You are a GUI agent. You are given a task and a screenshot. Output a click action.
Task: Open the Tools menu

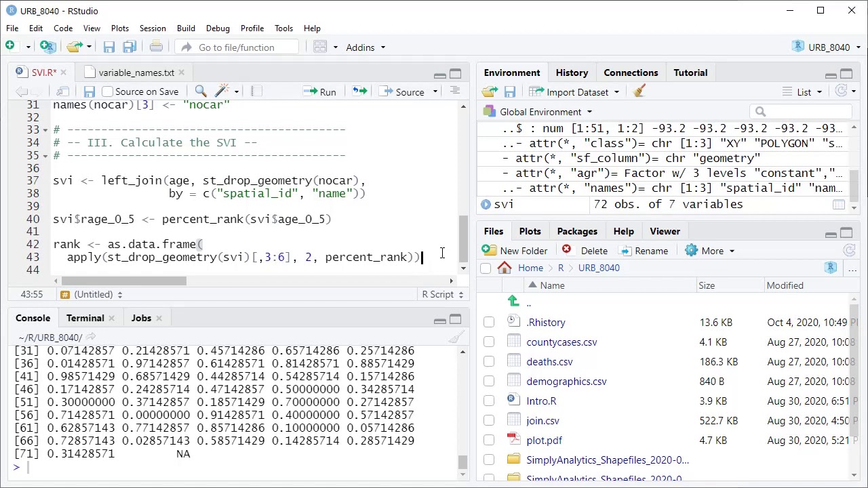283,28
